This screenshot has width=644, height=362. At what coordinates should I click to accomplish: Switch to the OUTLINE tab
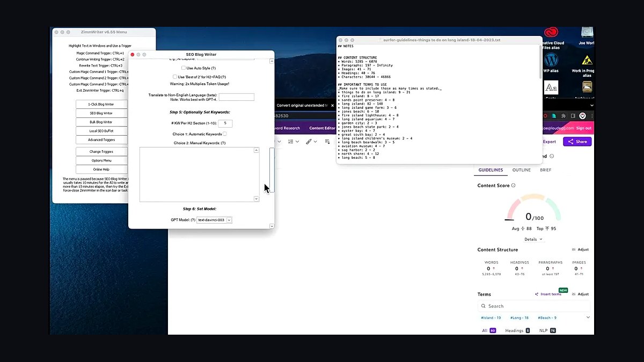pyautogui.click(x=522, y=170)
